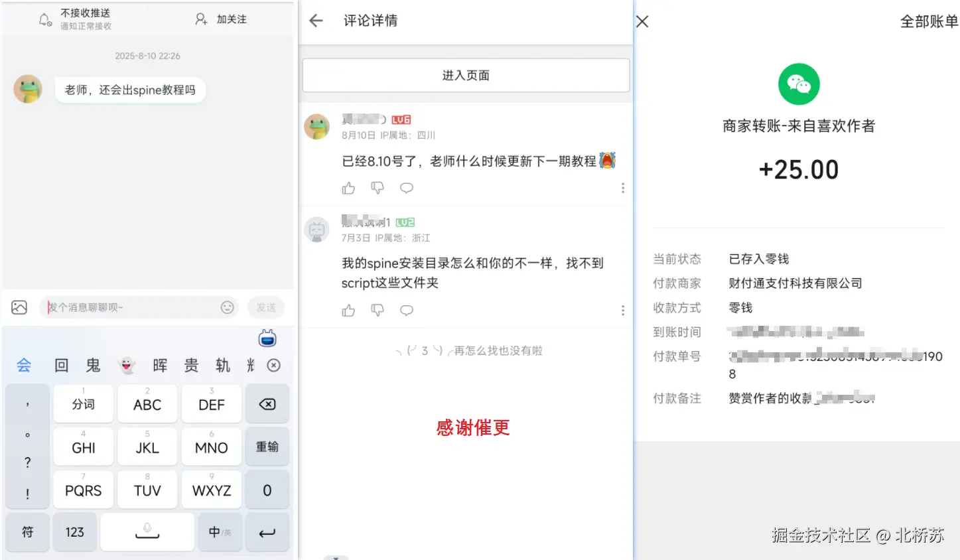Tap the space bar with microphone
The image size is (960, 560).
pyautogui.click(x=147, y=532)
